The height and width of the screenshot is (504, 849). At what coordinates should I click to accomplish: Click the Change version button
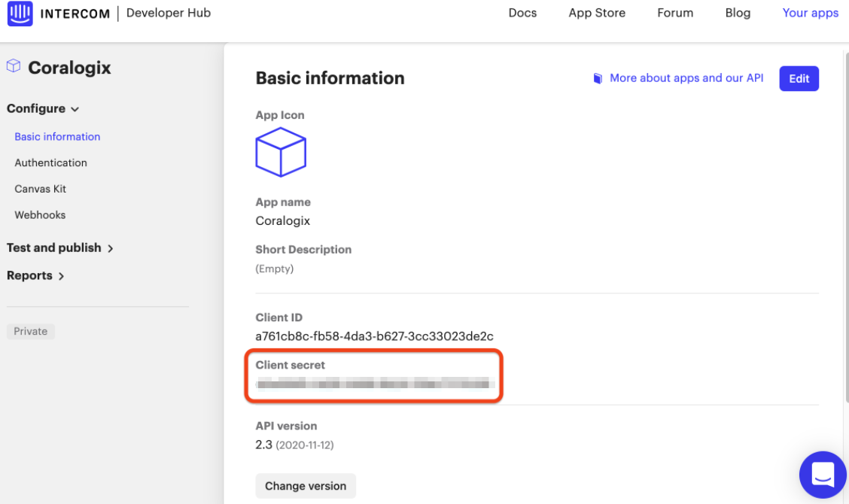(x=306, y=486)
